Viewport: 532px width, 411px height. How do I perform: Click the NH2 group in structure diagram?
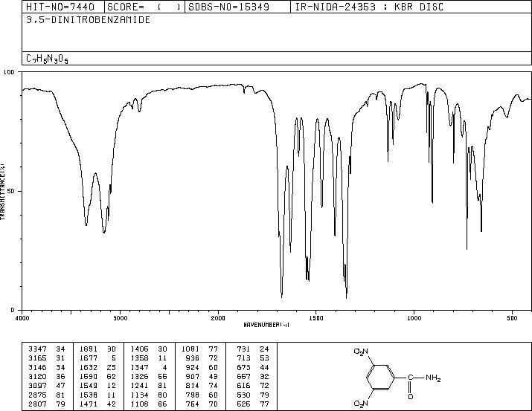pos(433,378)
